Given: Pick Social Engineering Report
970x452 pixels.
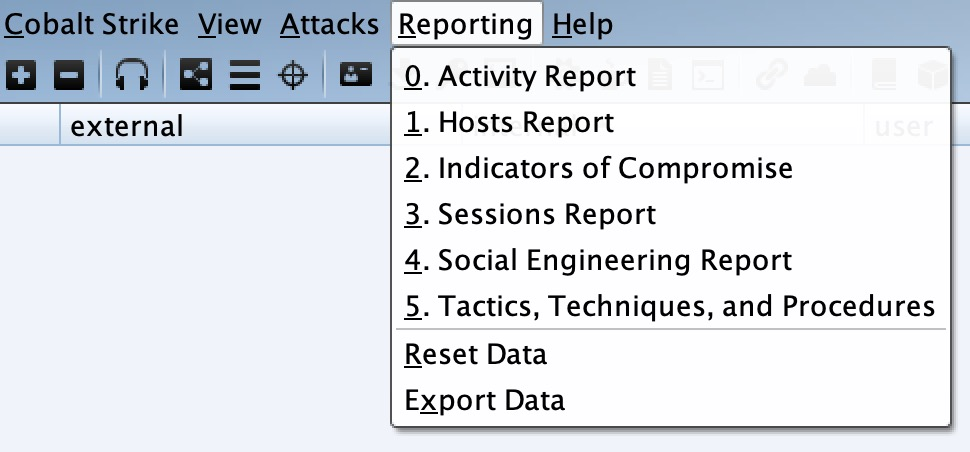Looking at the screenshot, I should tap(598, 260).
